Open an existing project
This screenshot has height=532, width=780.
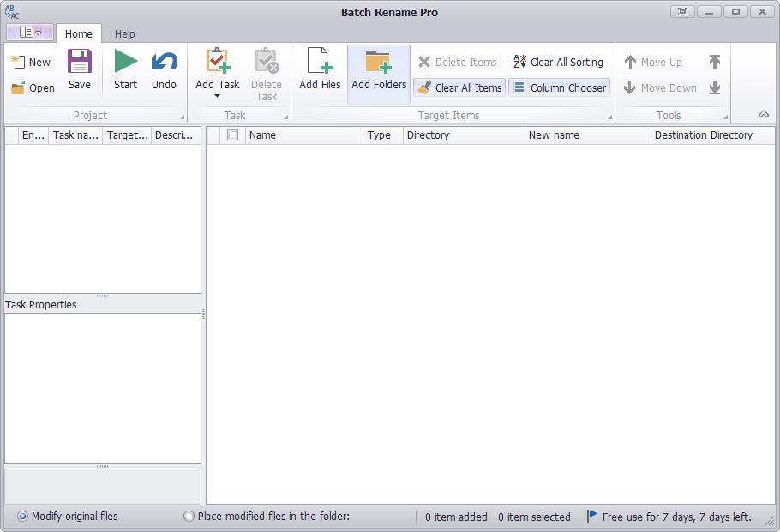click(x=33, y=88)
